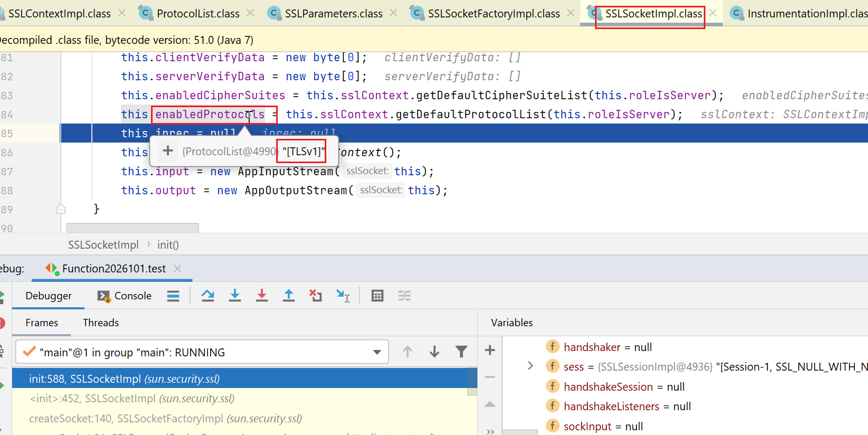
Task: Open the Threads tab
Action: 100,323
